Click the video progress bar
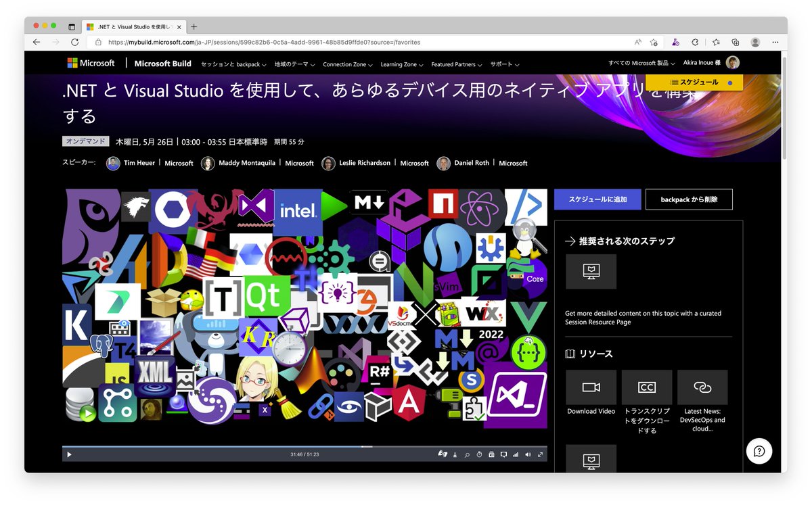Viewport: 812px width, 505px height. [304, 447]
